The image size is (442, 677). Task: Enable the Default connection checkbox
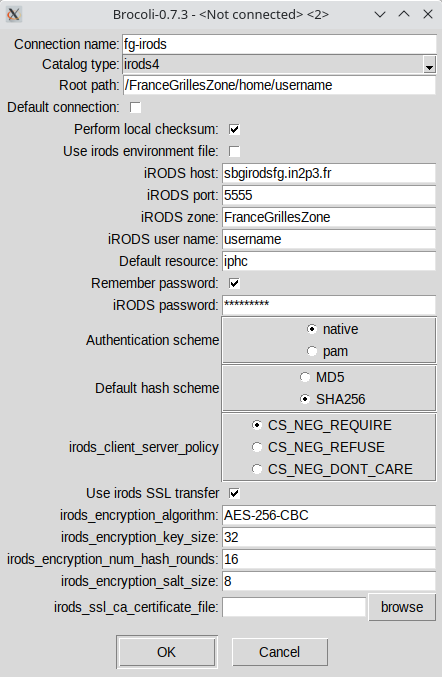(136, 108)
